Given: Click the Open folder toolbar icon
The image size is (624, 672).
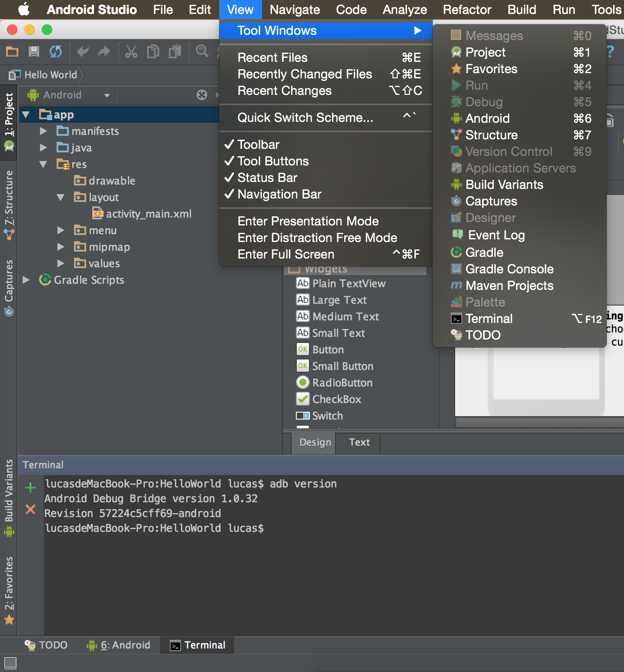Looking at the screenshot, I should 12,52.
